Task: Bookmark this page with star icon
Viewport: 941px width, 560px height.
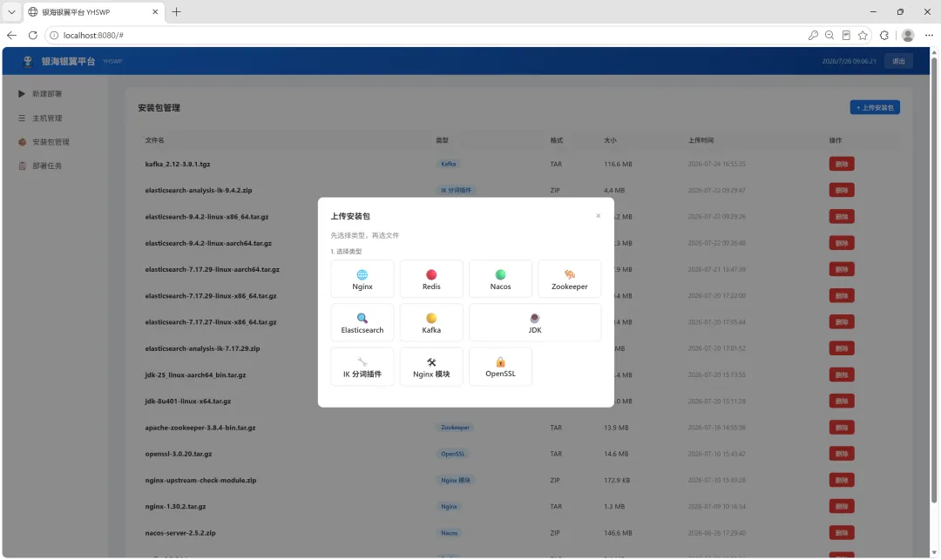Action: (x=863, y=36)
